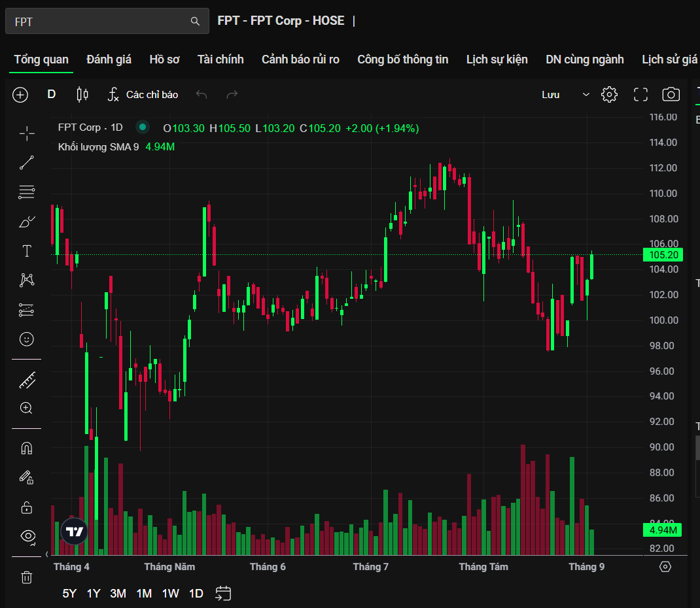Click the redo arrow in chart toolbar
Screen dimensions: 700x608
(232, 95)
